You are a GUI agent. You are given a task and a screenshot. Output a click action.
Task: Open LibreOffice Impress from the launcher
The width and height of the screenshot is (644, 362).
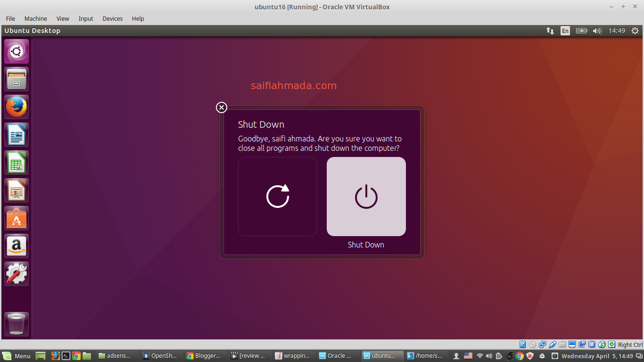17,190
